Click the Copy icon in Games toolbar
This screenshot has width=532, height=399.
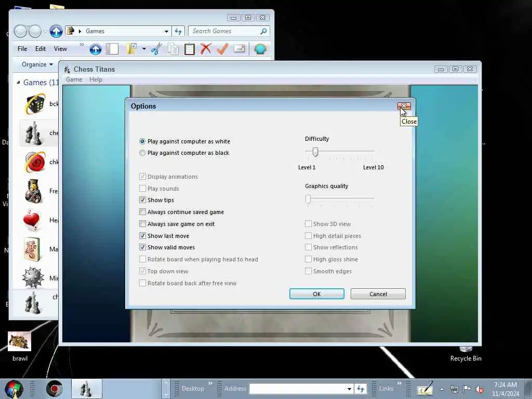coord(173,49)
